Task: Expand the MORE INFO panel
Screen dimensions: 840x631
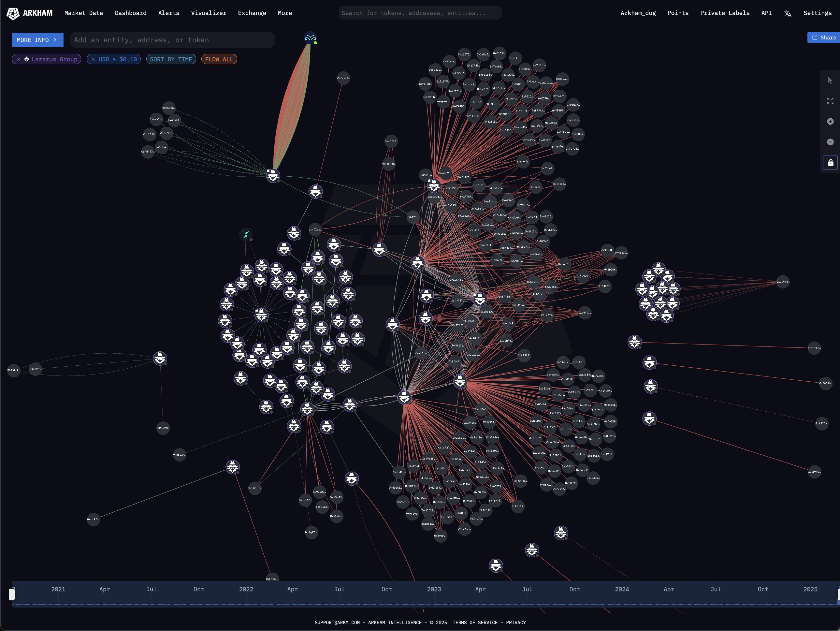Action: click(37, 40)
